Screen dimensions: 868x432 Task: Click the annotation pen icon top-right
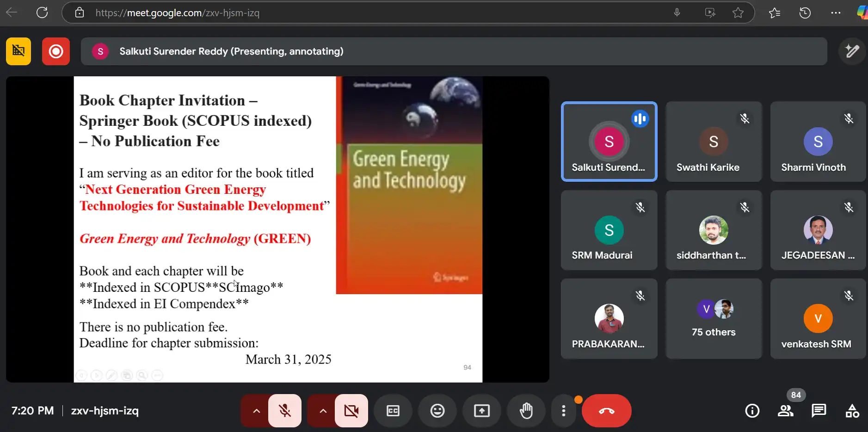[852, 51]
